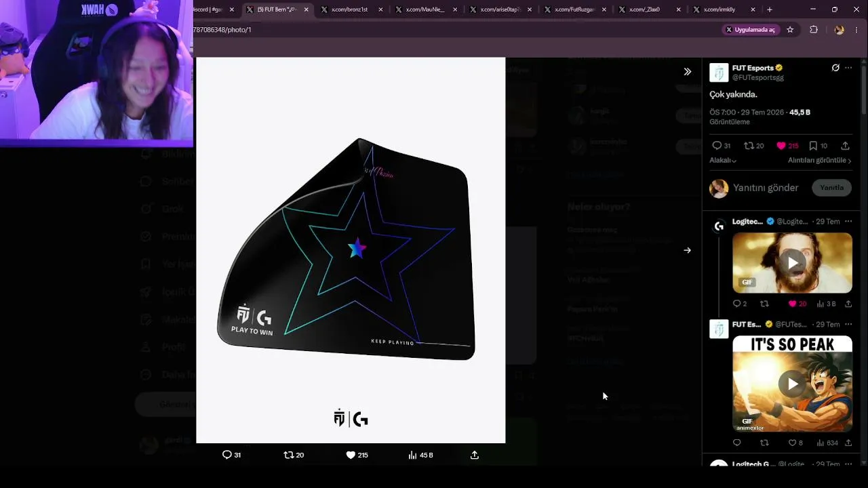Play the 'IT'S SO PEAK' GIF
Screen dimensions: 868x488
coord(792,384)
